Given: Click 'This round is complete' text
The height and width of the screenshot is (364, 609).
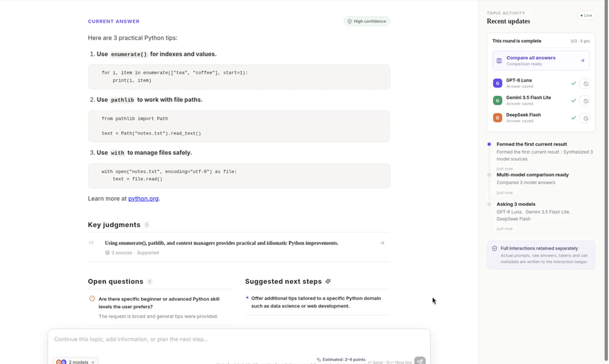Looking at the screenshot, I should pos(517,41).
